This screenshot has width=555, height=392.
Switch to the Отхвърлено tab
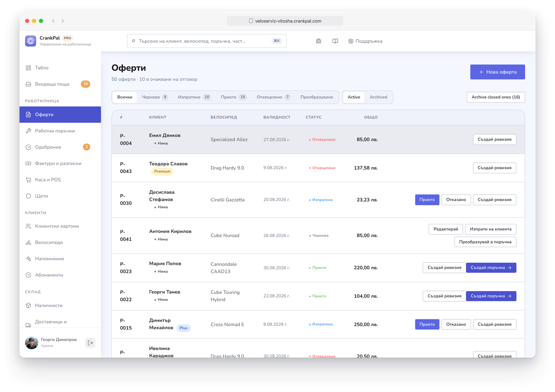click(x=273, y=97)
